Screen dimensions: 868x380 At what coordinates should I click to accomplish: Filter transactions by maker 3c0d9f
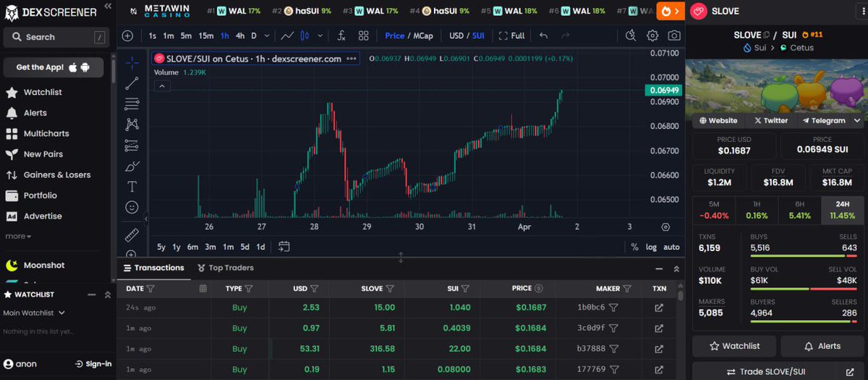click(x=613, y=328)
